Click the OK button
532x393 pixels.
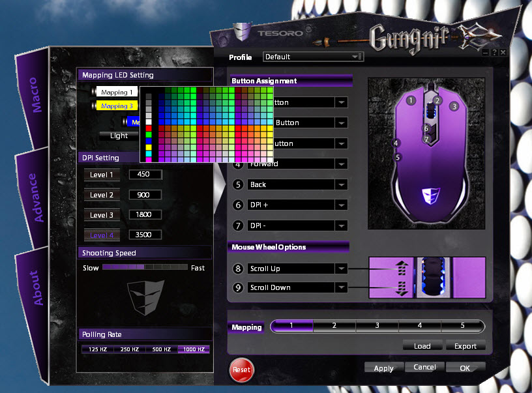pyautogui.click(x=465, y=368)
